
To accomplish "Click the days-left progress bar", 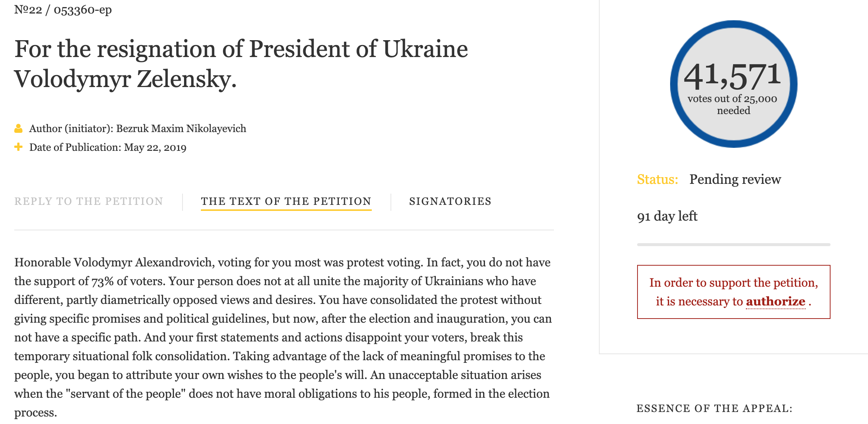I will [x=733, y=245].
